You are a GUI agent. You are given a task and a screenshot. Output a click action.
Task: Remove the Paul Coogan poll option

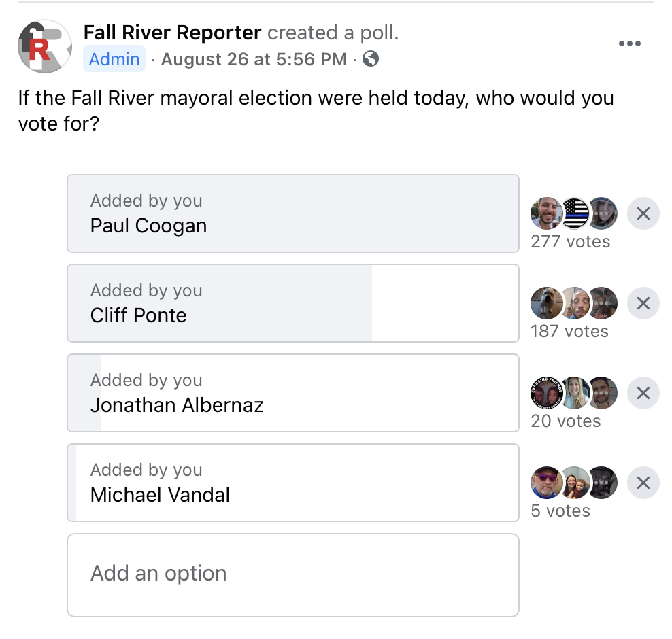[643, 213]
